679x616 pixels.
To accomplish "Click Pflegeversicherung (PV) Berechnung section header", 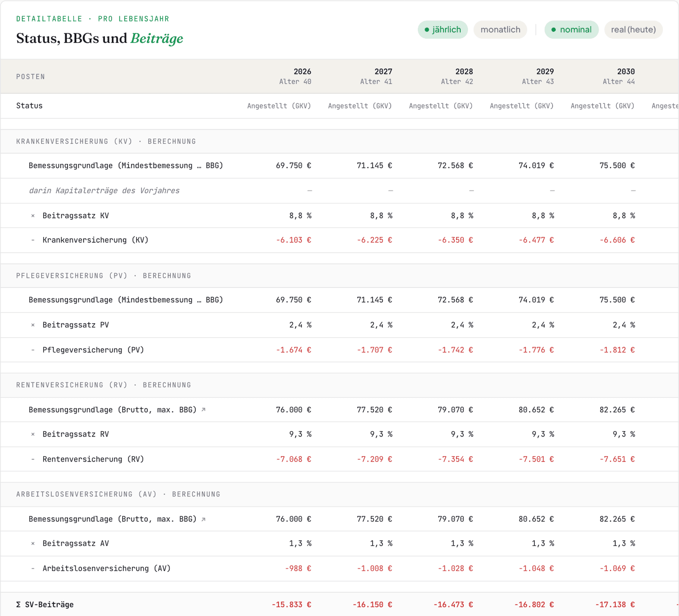I will (x=103, y=276).
